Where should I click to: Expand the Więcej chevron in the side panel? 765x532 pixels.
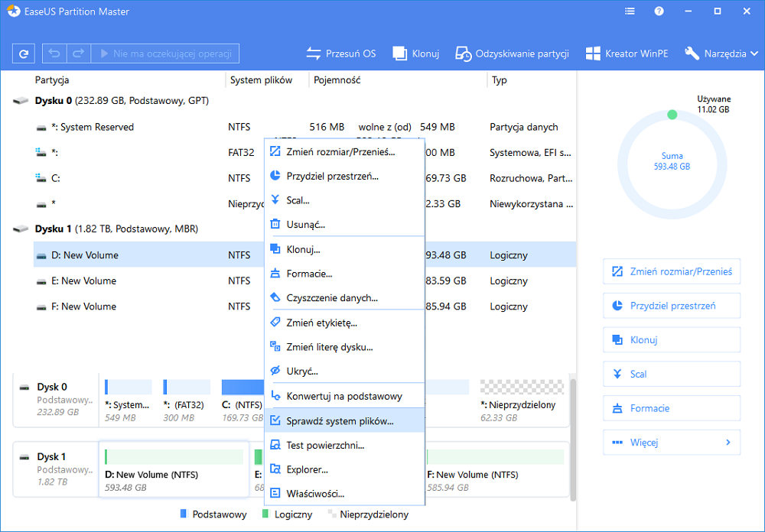(728, 443)
